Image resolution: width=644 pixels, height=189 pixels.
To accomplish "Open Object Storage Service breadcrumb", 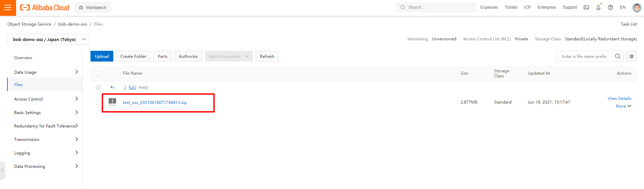I will [x=29, y=24].
